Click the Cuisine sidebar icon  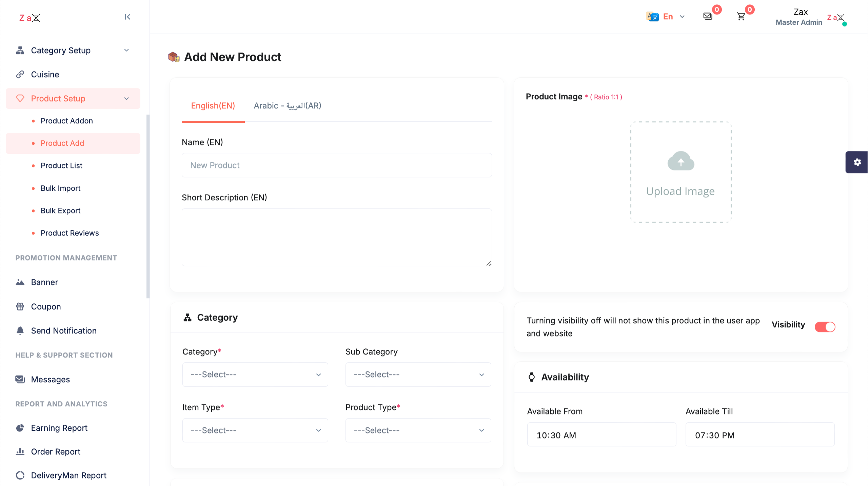point(20,74)
